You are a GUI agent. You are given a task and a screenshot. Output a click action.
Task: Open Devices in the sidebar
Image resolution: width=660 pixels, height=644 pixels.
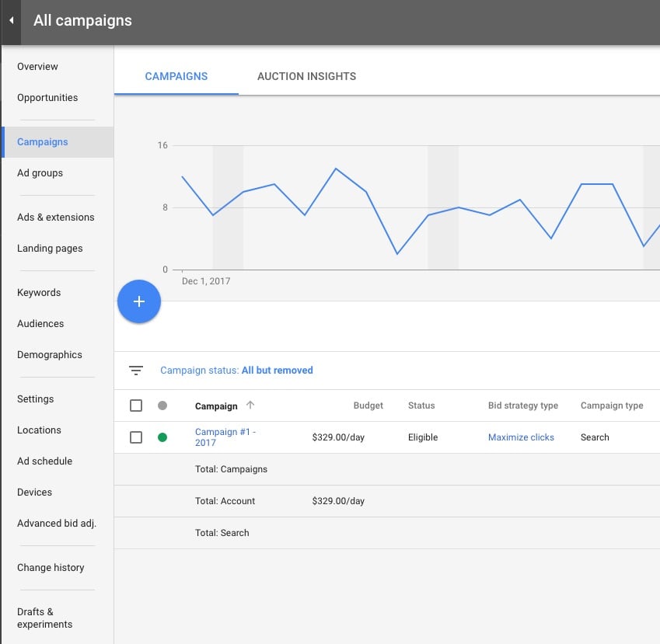click(34, 493)
